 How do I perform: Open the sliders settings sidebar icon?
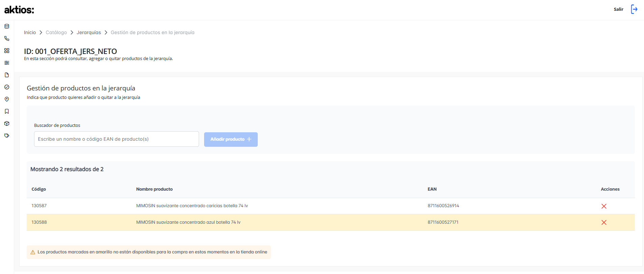pyautogui.click(x=7, y=63)
